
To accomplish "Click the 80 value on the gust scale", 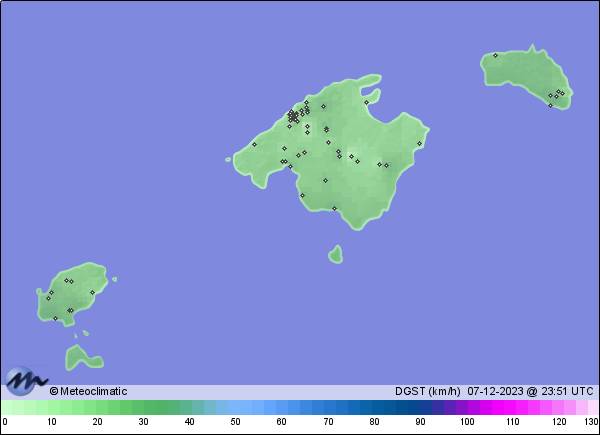I will coord(375,422).
